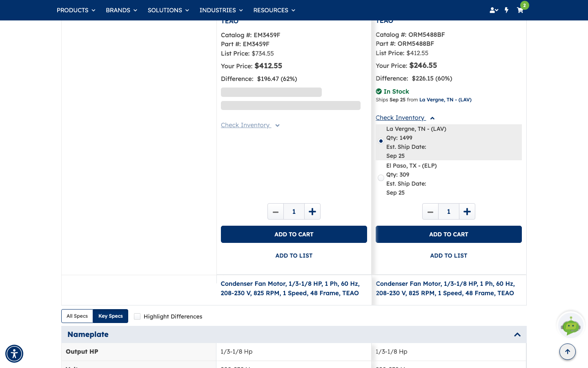Decrease quantity for EM3459F motor
Screen dimensions: 588x368
click(x=276, y=211)
